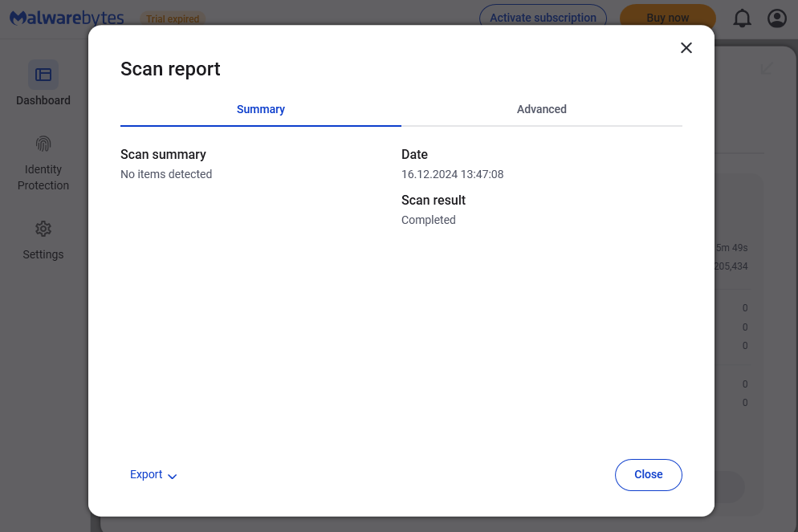Click the Identity Protection fingerprint icon
Screen dimensions: 798x532
[43, 144]
